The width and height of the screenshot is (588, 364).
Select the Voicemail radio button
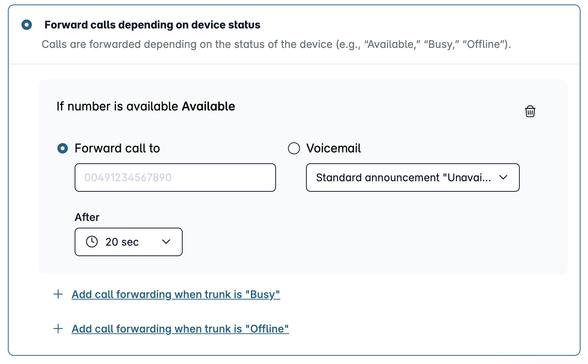(x=294, y=149)
